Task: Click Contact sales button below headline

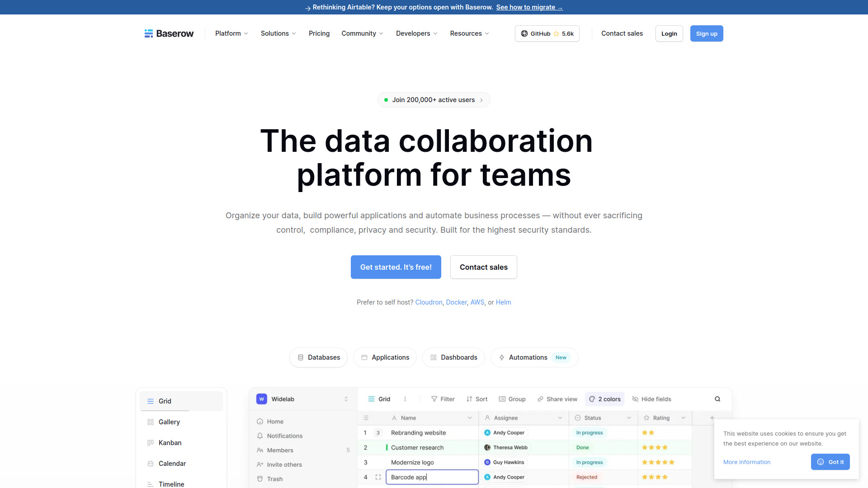Action: tap(484, 267)
